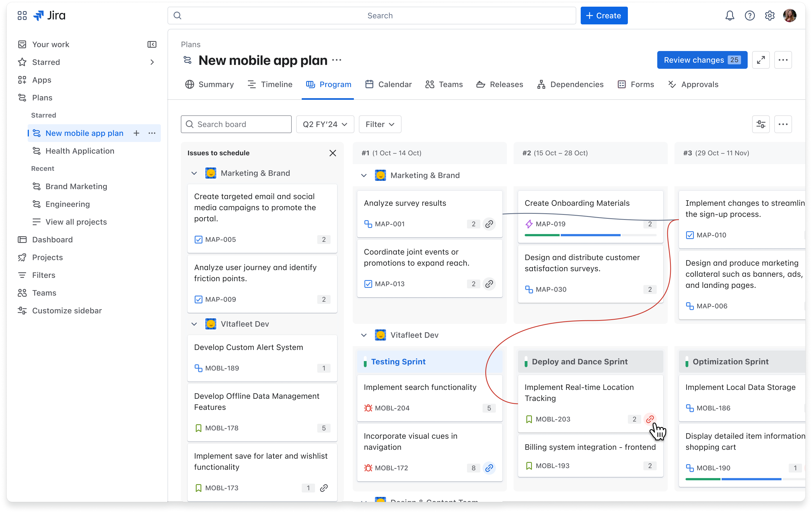Open the Q2 FY'24 dropdown
This screenshot has height=513, width=812.
(325, 124)
